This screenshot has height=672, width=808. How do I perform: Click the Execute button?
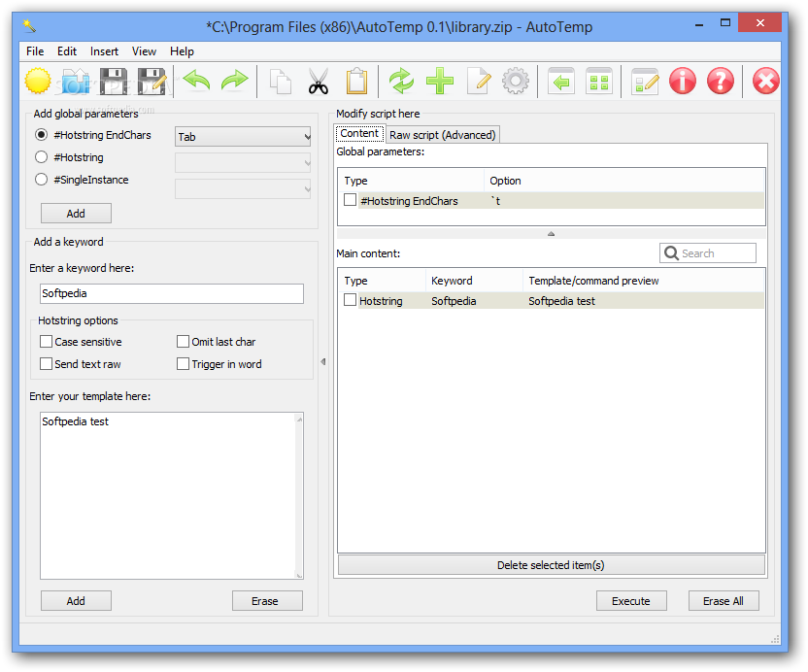(x=631, y=601)
